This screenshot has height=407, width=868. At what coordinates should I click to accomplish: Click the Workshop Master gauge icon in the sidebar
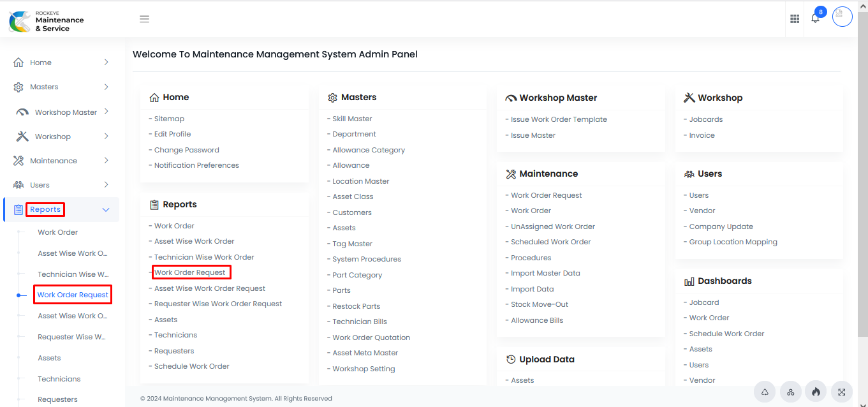tap(22, 112)
